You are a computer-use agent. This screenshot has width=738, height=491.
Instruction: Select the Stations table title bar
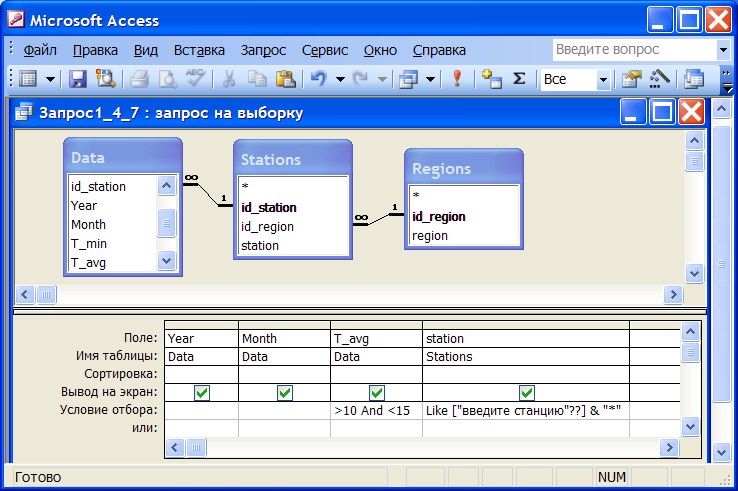pos(293,159)
